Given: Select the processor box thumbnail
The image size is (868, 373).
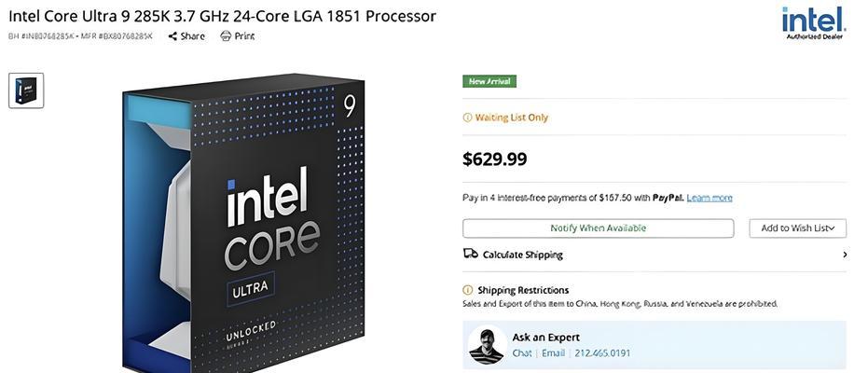Looking at the screenshot, I should click(x=26, y=90).
